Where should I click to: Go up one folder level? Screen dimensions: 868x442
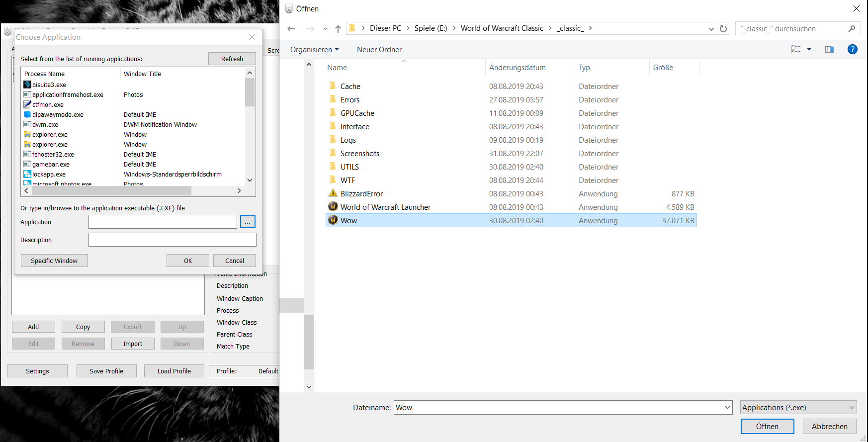338,29
